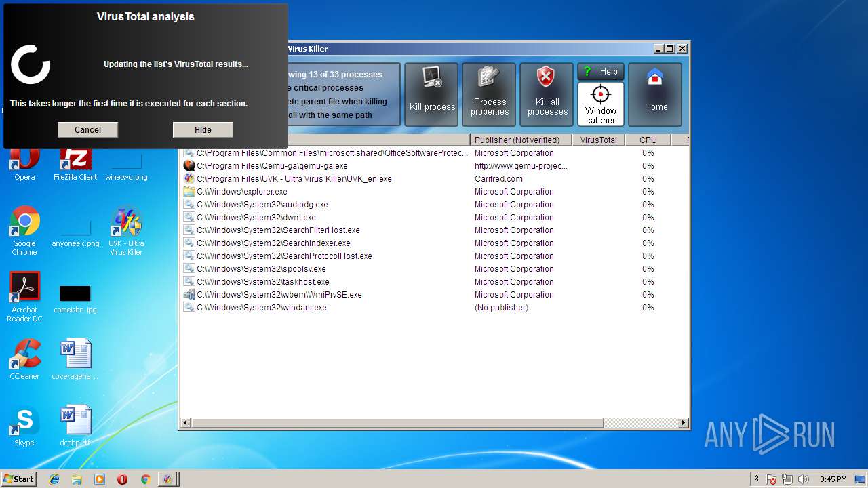Image resolution: width=868 pixels, height=488 pixels.
Task: Click the Kill process button
Action: (432, 94)
